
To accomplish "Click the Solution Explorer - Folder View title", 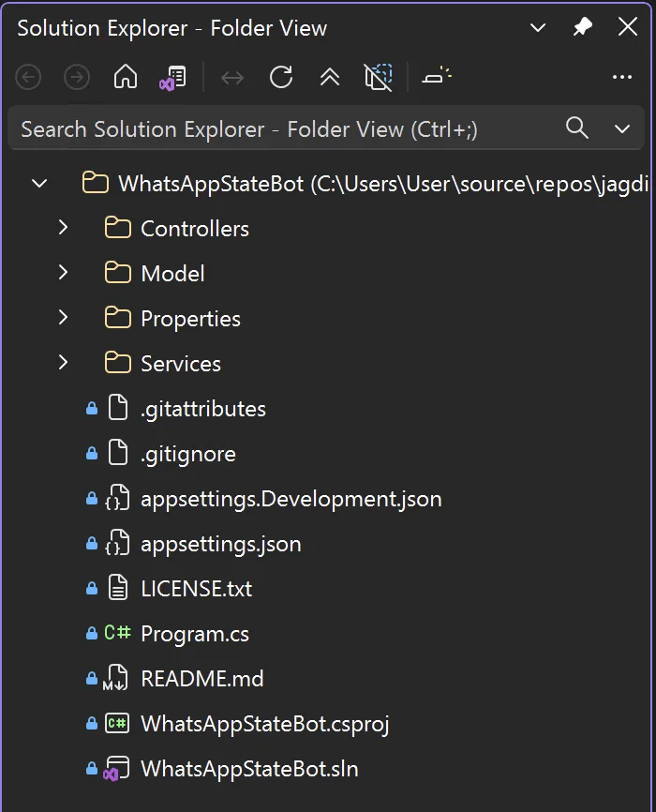I will pyautogui.click(x=171, y=28).
